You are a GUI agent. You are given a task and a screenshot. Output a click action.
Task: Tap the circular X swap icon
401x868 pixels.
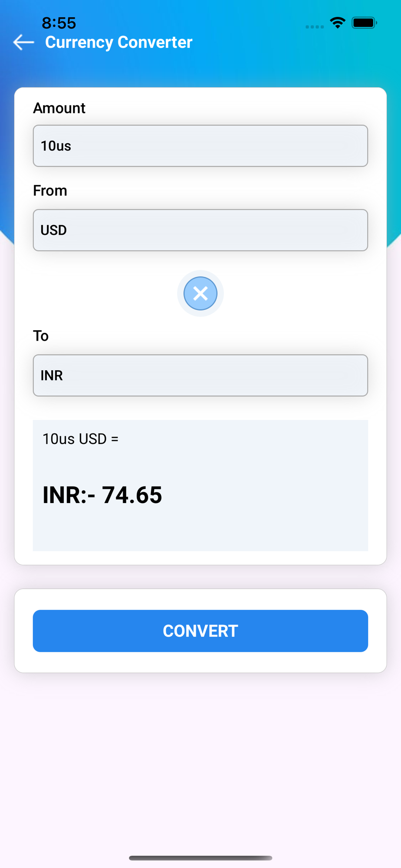[x=200, y=293]
